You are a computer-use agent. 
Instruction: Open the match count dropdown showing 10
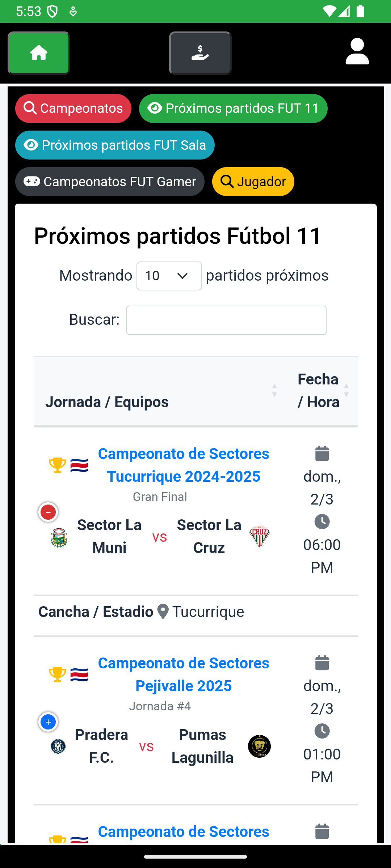(169, 276)
